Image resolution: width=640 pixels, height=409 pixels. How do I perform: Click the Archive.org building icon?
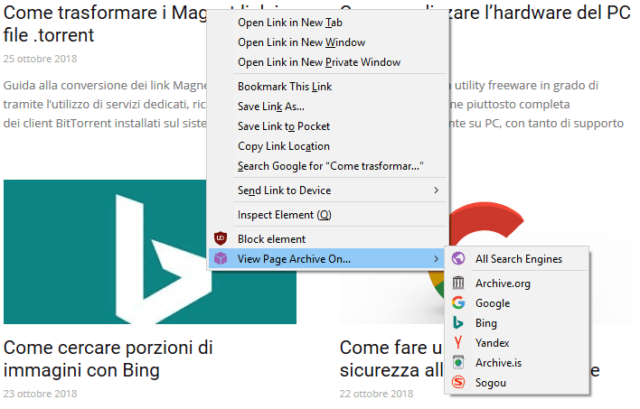(458, 283)
